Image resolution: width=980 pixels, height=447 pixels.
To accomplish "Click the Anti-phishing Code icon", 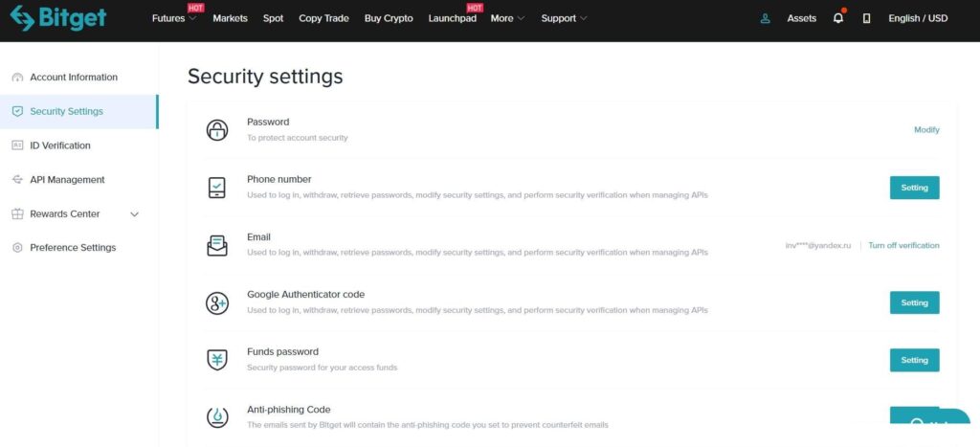I will click(x=217, y=417).
